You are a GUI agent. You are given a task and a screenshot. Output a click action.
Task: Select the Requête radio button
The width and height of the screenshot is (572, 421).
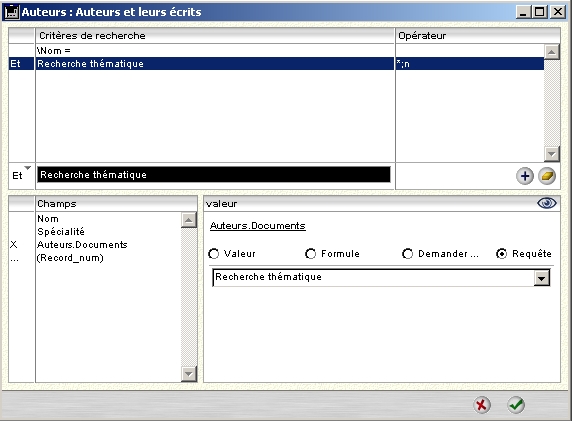502,254
